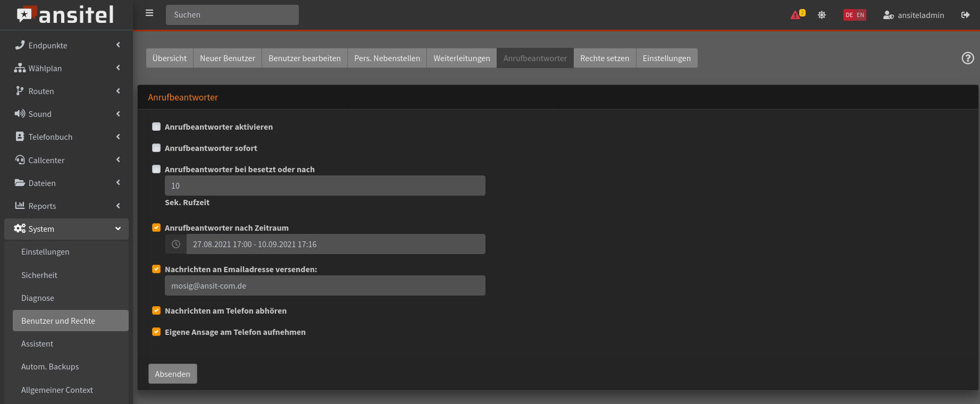This screenshot has height=404, width=980.
Task: Enable Anrufbeantworter aktivieren checkbox
Action: point(156,127)
